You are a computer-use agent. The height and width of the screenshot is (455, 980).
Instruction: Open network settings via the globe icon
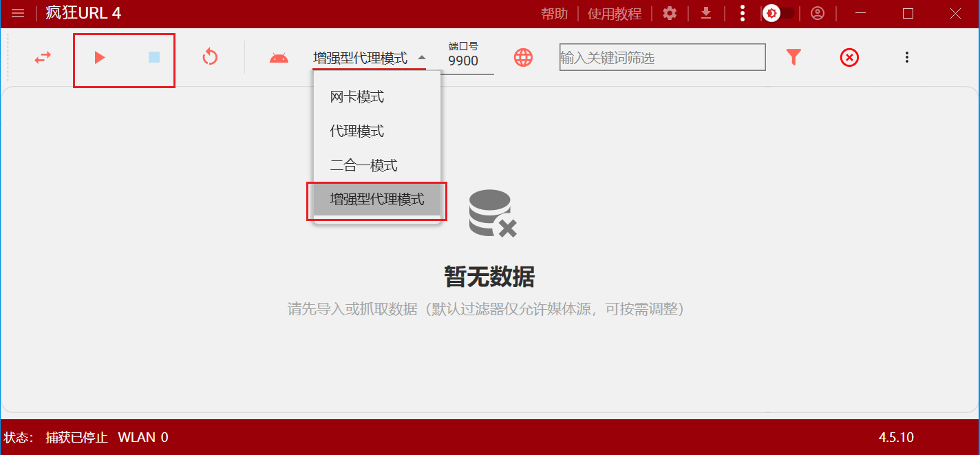tap(523, 58)
